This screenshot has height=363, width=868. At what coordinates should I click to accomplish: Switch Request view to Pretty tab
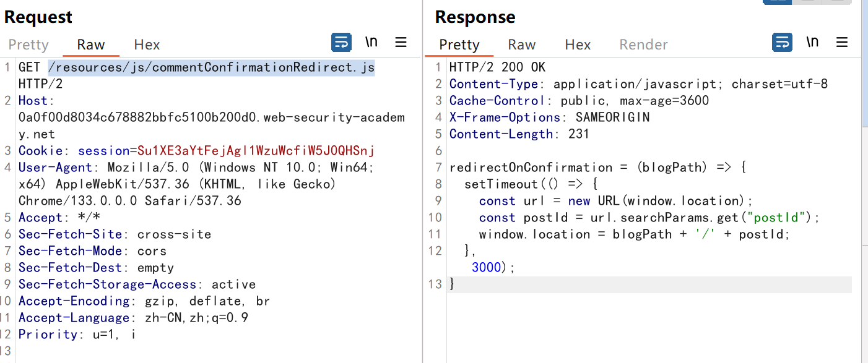28,45
